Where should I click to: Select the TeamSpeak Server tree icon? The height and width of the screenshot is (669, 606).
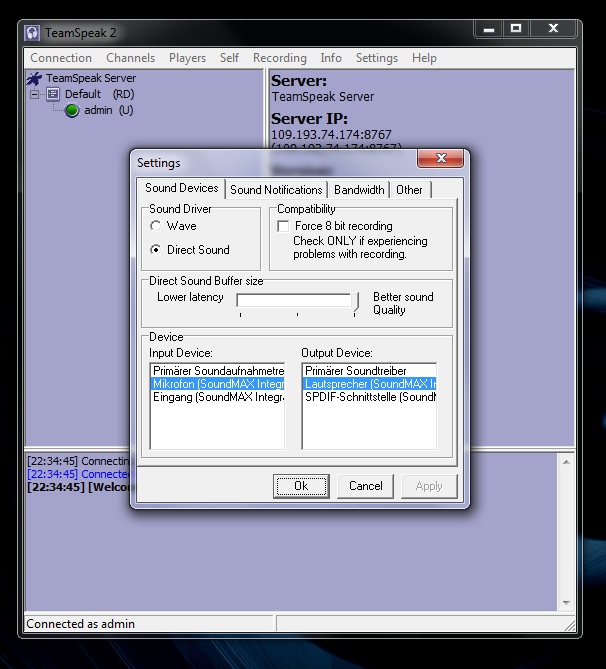pos(34,79)
